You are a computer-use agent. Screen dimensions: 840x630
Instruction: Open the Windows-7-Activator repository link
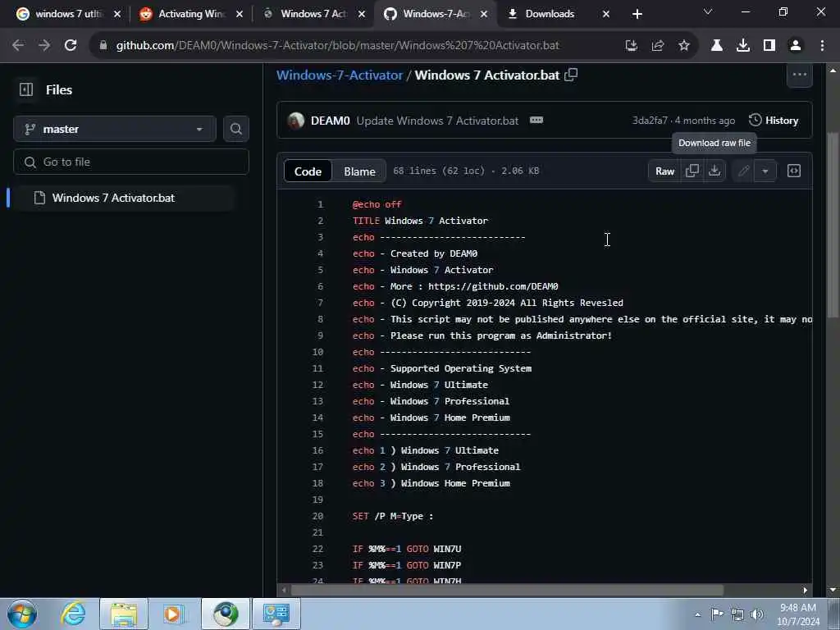click(339, 75)
